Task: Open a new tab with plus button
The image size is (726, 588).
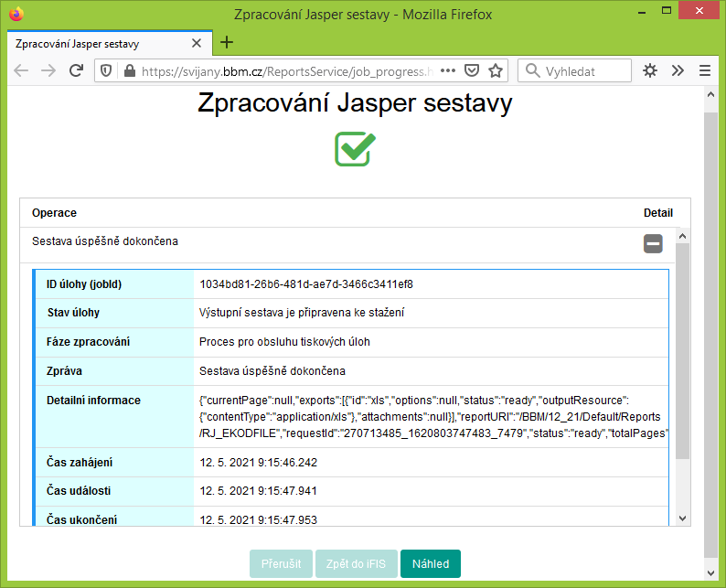Action: pyautogui.click(x=227, y=43)
